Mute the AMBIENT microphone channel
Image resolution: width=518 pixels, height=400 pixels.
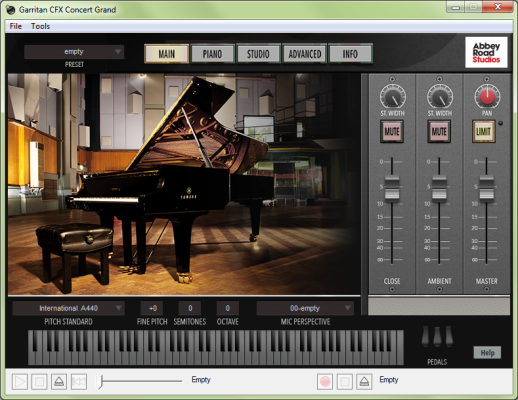coord(439,131)
